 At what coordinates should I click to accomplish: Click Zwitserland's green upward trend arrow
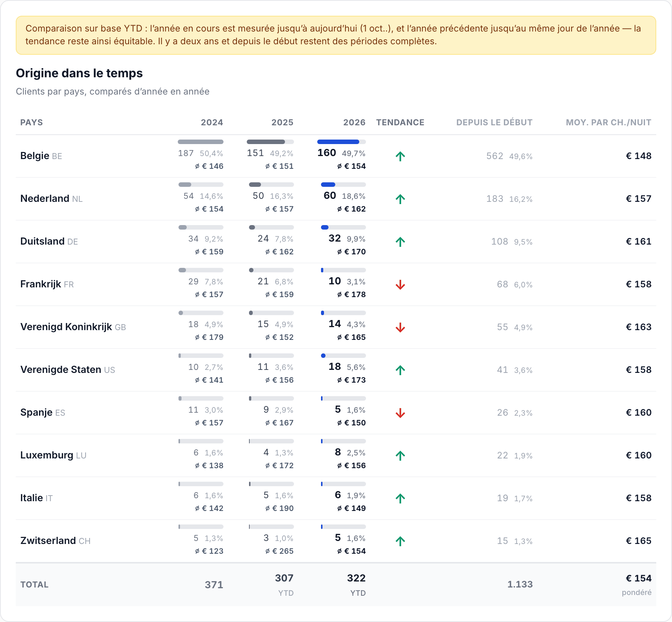point(400,541)
